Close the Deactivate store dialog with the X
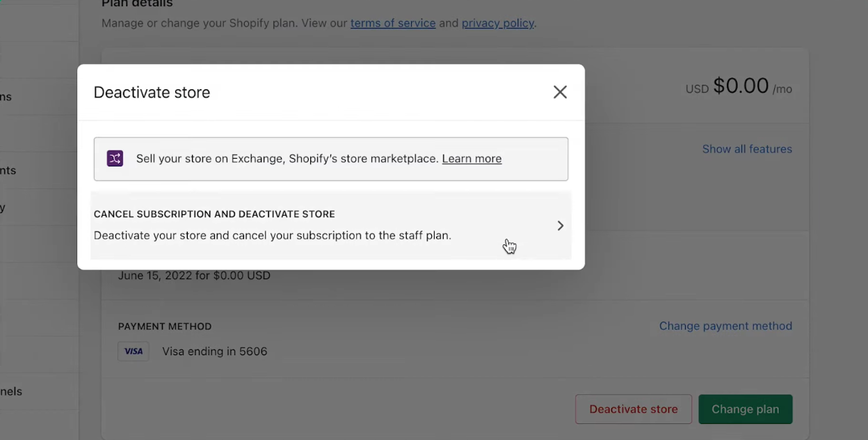Image resolution: width=868 pixels, height=440 pixels. point(560,91)
